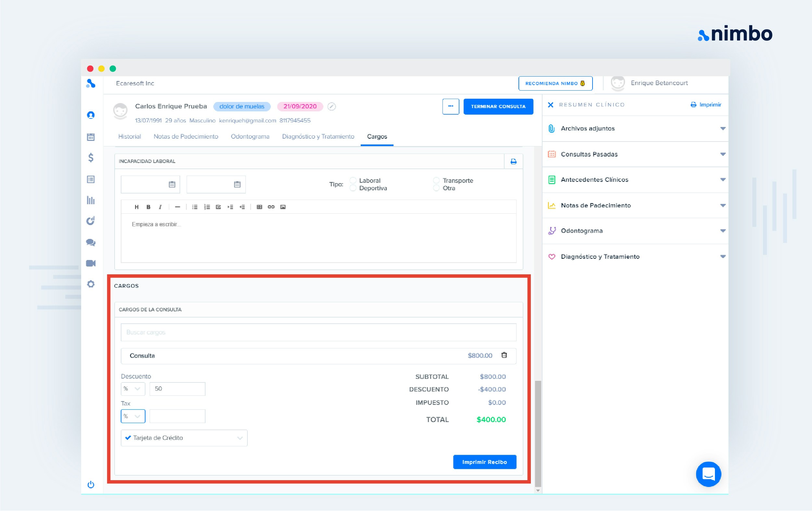Click the Buscar cargos search field
This screenshot has height=511, width=812.
318,332
